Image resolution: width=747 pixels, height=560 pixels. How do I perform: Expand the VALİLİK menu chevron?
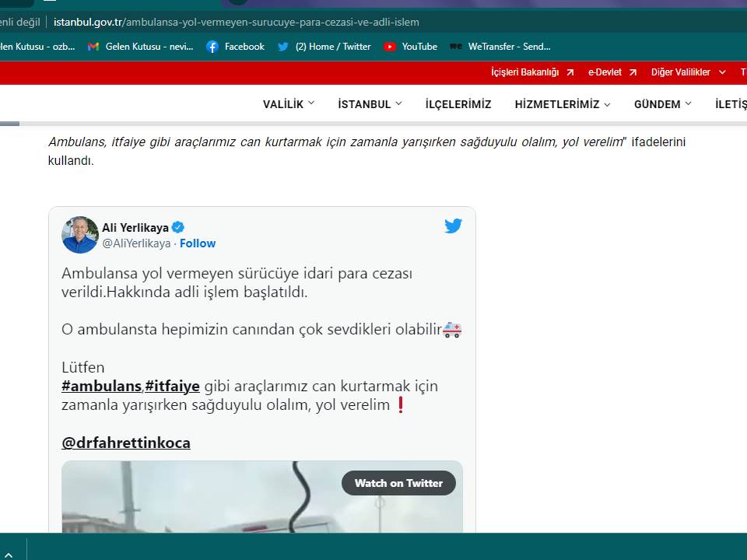click(x=311, y=103)
